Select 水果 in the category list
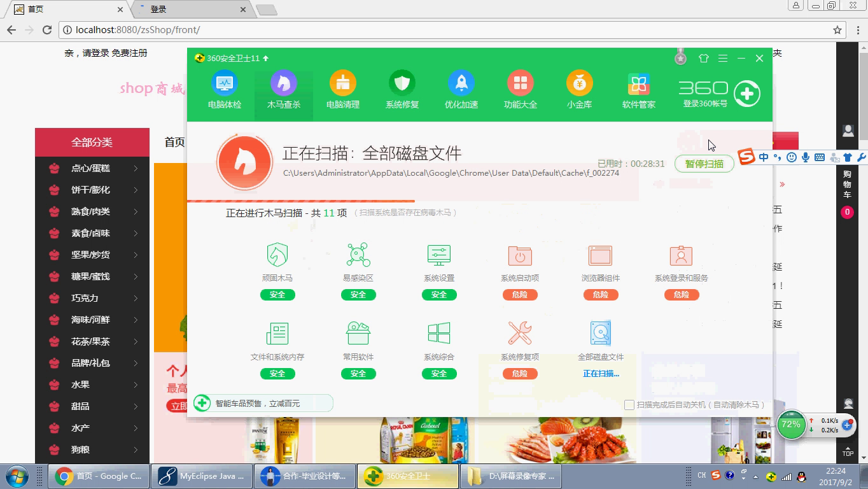The width and height of the screenshot is (868, 489). click(80, 385)
